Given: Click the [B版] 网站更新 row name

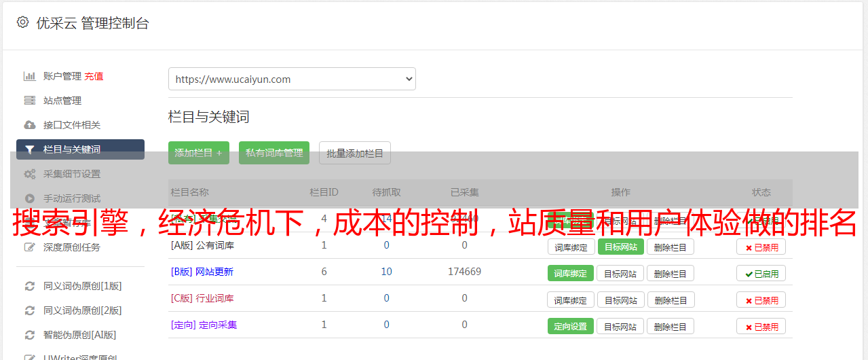Looking at the screenshot, I should 202,272.
